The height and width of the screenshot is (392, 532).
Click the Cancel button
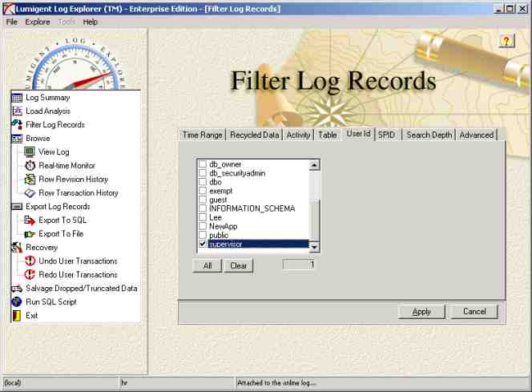[x=474, y=312]
